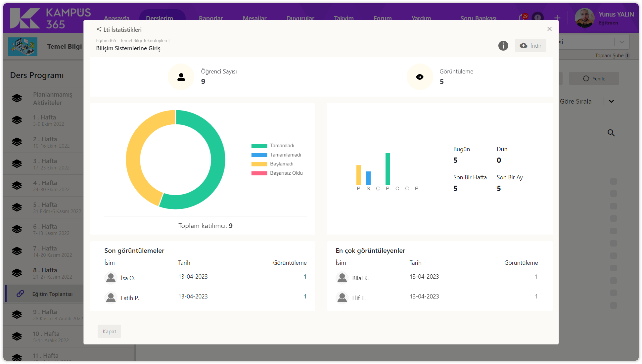Open the branch selector dropdown chevron

point(622,42)
